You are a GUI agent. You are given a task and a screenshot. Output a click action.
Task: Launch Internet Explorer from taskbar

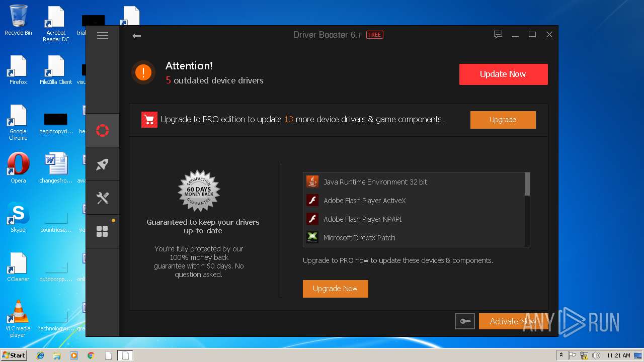(x=40, y=355)
